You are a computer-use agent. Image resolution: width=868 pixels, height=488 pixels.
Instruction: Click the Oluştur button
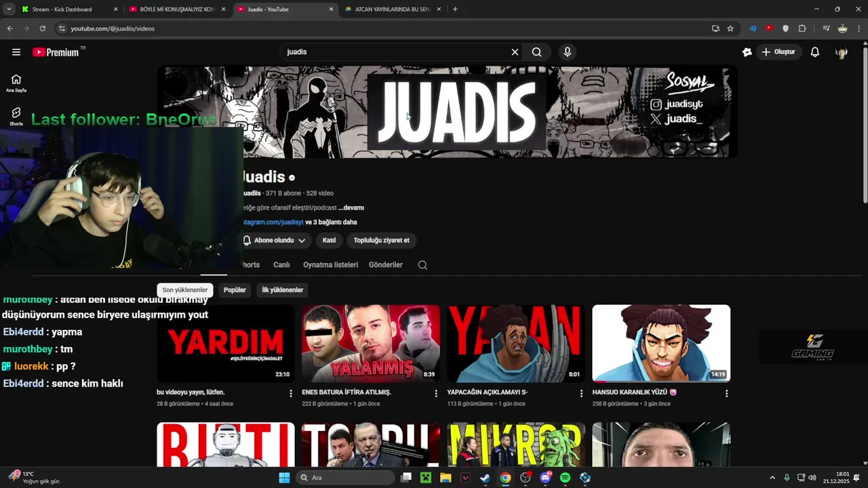778,52
